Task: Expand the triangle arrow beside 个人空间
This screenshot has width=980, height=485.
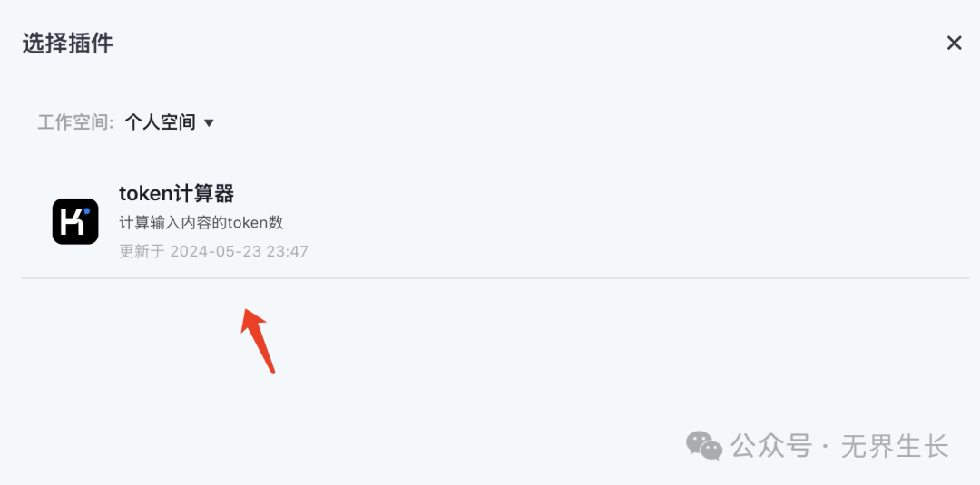Action: tap(210, 123)
